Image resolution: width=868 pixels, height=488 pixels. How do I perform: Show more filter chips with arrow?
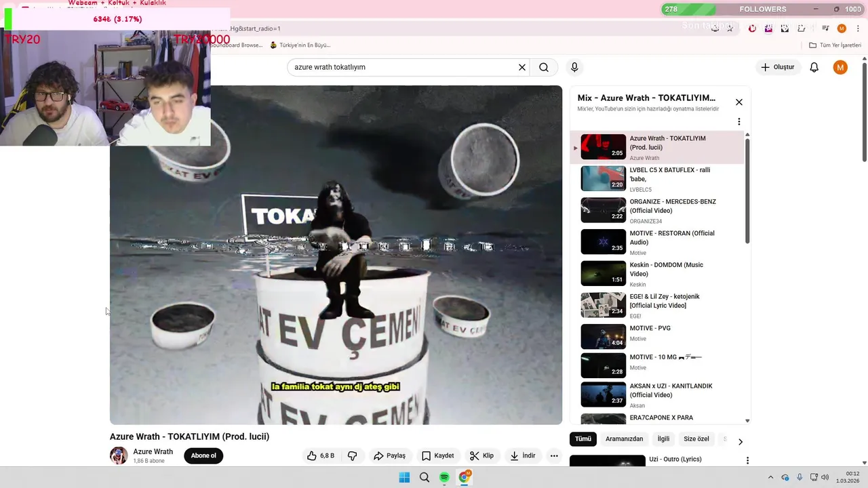tap(740, 441)
